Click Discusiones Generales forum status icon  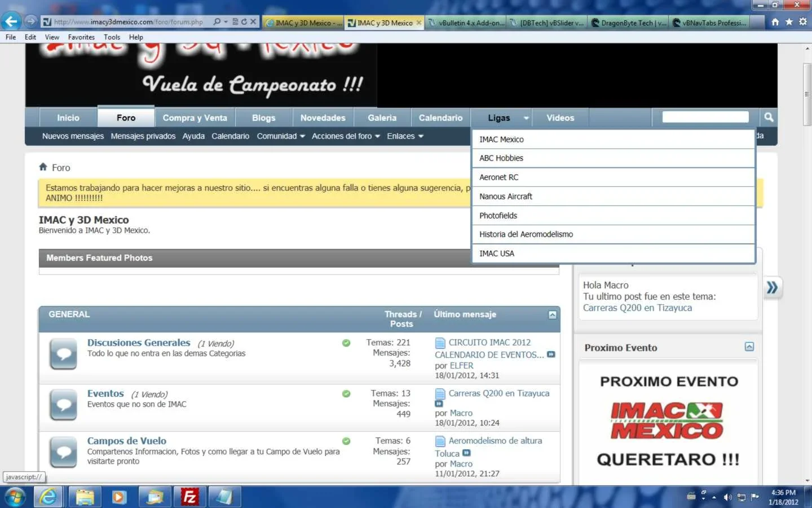point(63,354)
